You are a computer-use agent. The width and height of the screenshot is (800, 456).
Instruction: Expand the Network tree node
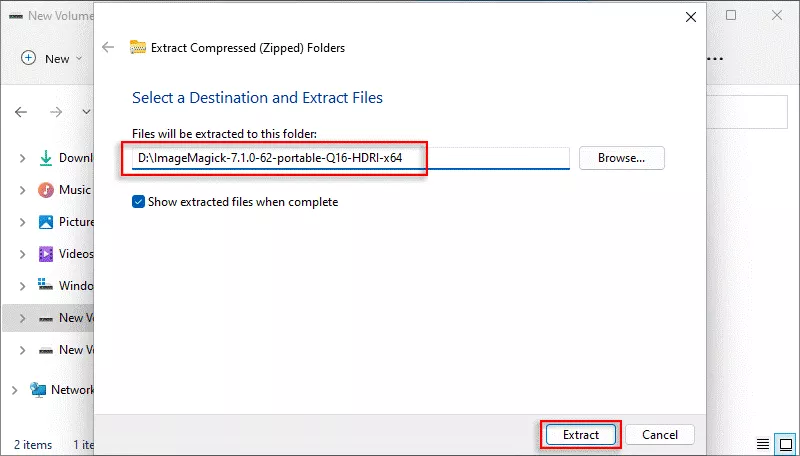15,390
